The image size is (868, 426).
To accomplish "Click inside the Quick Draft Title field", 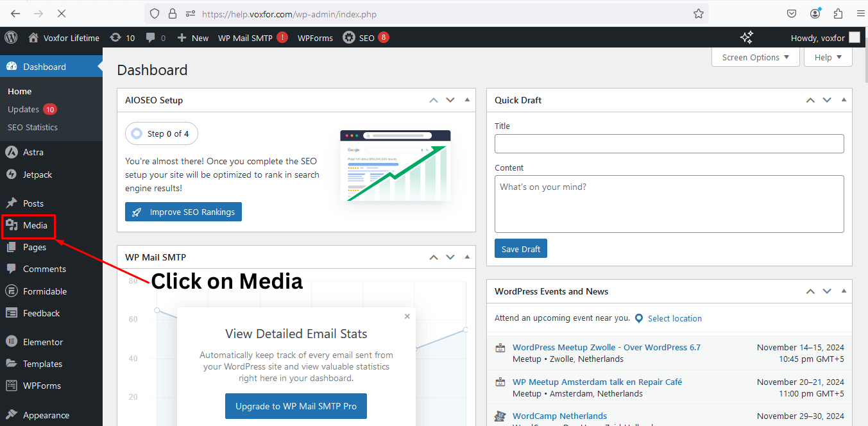I will coord(668,143).
